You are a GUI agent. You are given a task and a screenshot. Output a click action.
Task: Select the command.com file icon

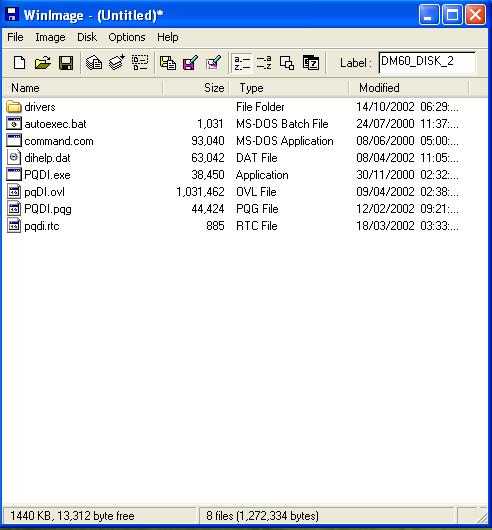(x=14, y=141)
